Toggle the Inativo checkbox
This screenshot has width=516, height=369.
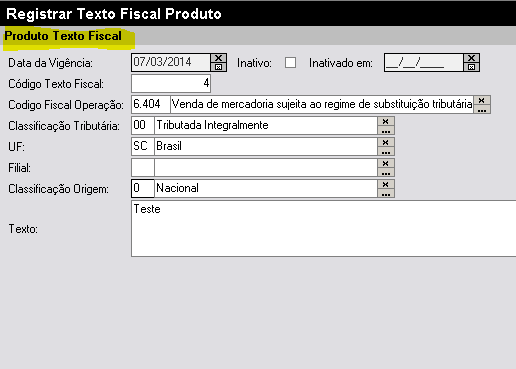point(290,63)
